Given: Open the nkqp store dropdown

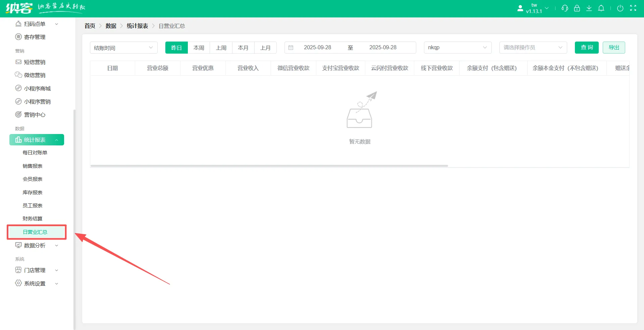Looking at the screenshot, I should (x=458, y=48).
